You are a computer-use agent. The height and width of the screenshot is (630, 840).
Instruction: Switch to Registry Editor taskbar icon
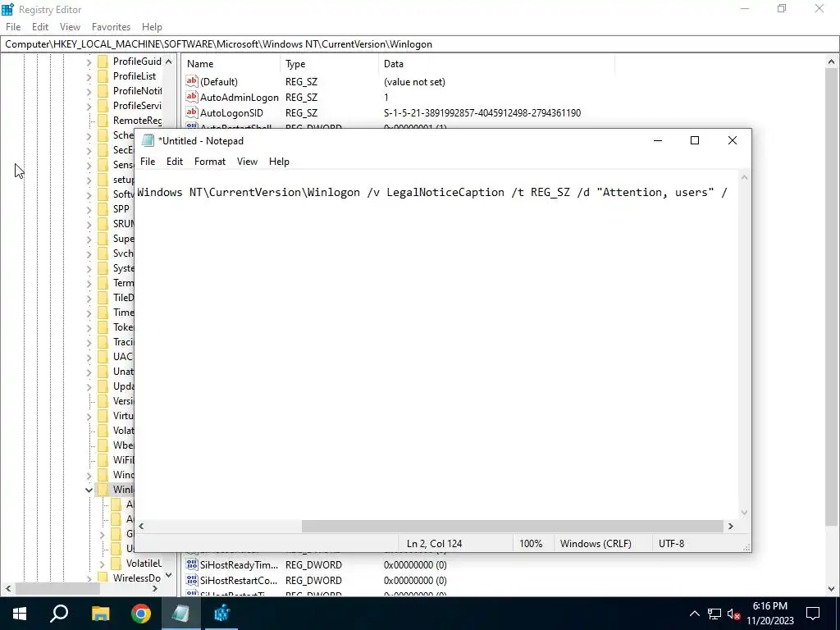[221, 614]
